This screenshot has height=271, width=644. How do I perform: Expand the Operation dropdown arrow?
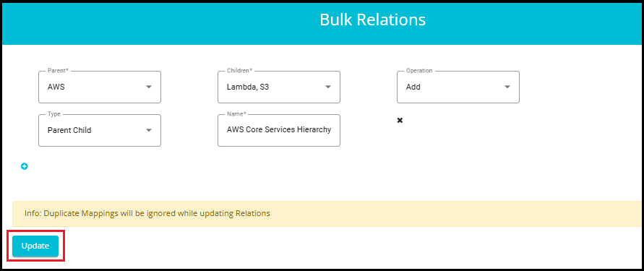click(x=507, y=87)
